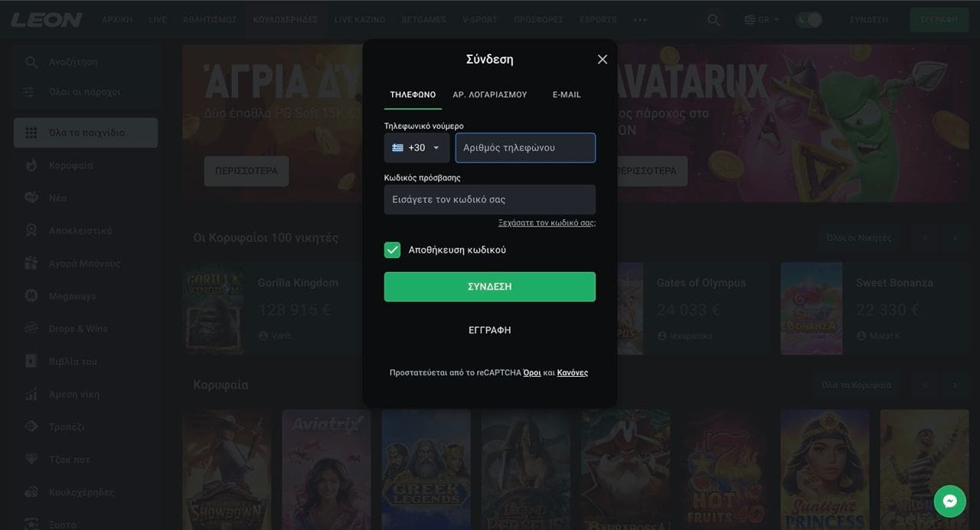Click winner name Marat K
The width and height of the screenshot is (980, 530).
coord(887,335)
